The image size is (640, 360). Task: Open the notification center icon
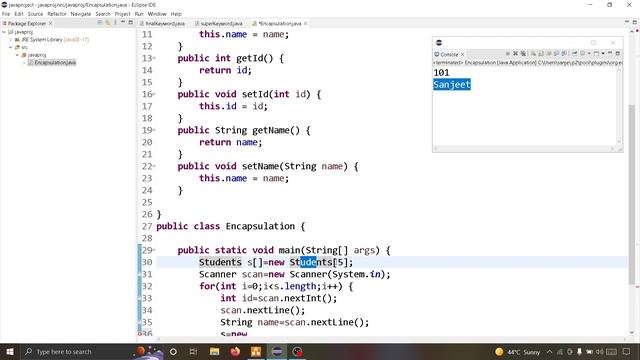[627, 351]
